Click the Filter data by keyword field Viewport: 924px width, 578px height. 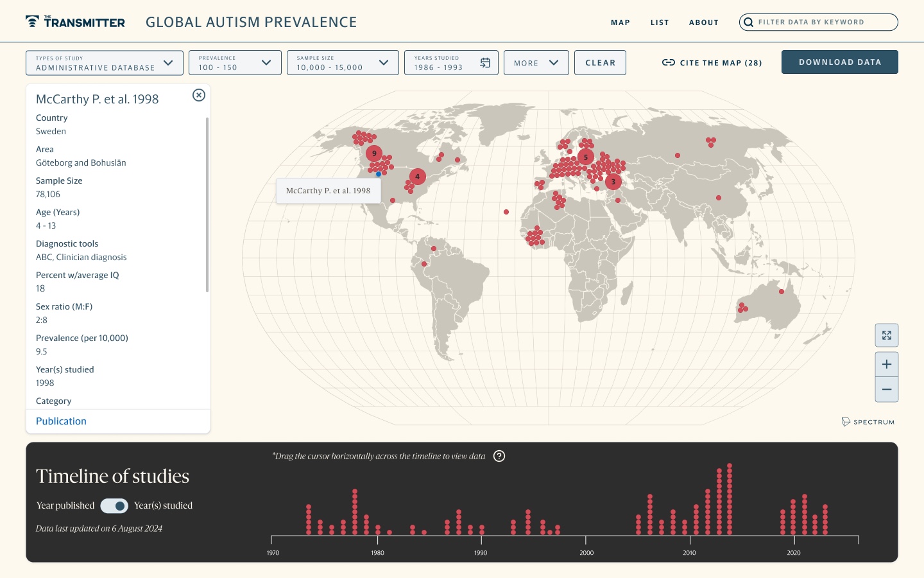[819, 22]
